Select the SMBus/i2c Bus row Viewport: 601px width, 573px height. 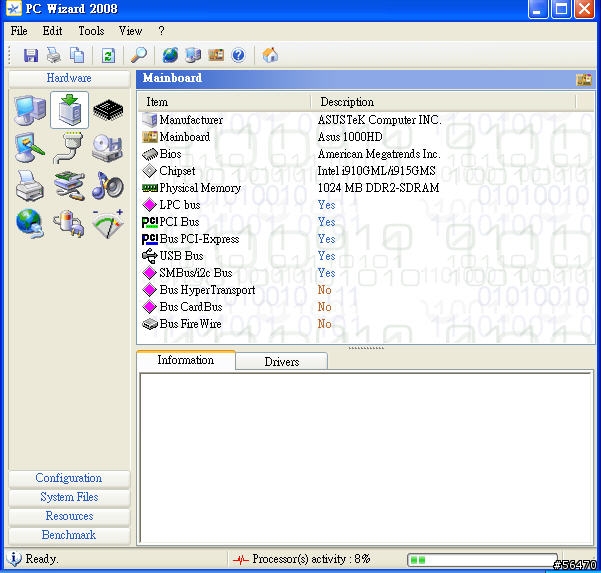(x=366, y=273)
